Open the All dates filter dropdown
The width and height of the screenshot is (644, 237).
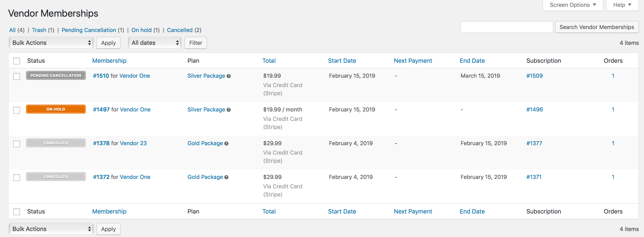coord(155,43)
